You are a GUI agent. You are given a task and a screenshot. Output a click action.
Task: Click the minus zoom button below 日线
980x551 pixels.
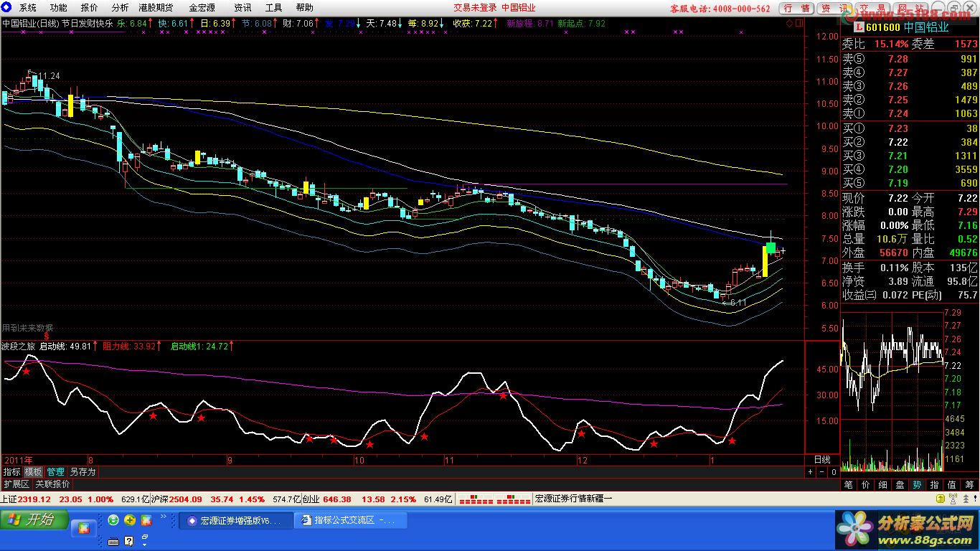coord(821,472)
